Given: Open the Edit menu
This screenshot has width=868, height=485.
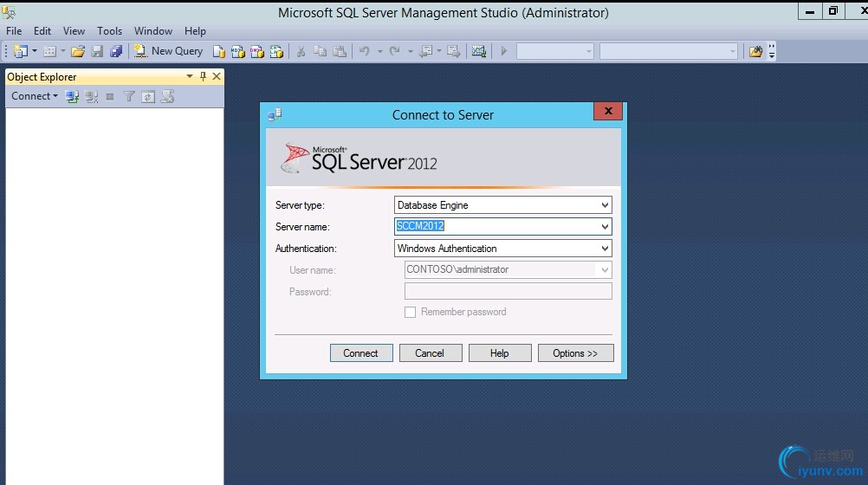Looking at the screenshot, I should point(42,31).
